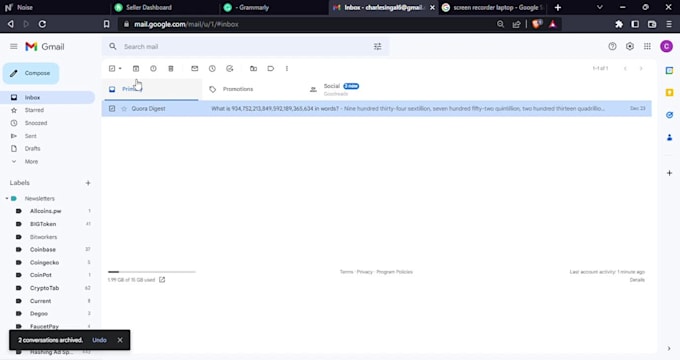Viewport: 680px width, 360px height.
Task: Dismiss the conversations archived notification
Action: click(120, 340)
